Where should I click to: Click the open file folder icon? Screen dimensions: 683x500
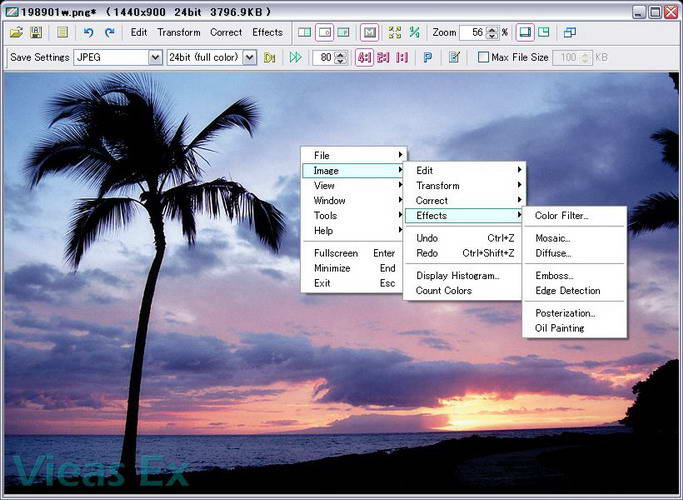pyautogui.click(x=16, y=33)
